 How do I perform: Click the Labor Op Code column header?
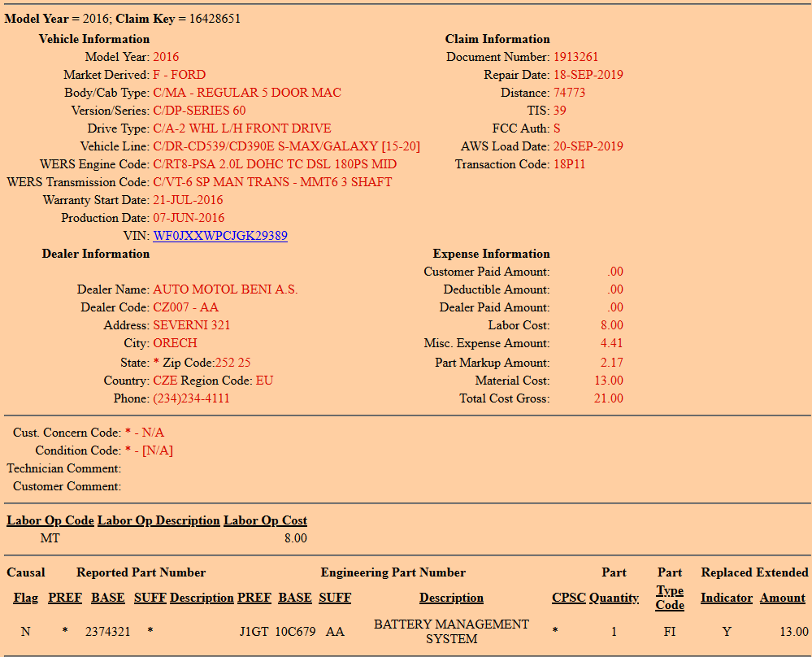click(50, 520)
